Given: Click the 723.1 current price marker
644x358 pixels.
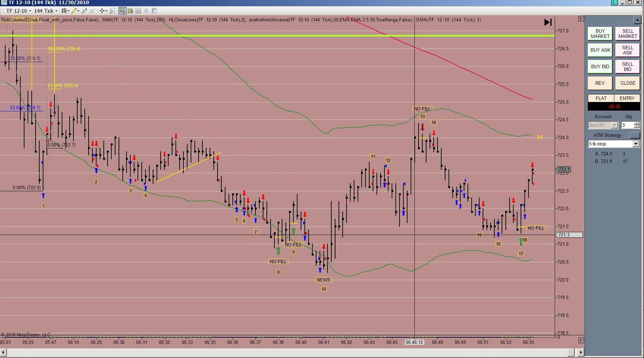Looking at the screenshot, I should pyautogui.click(x=563, y=169).
